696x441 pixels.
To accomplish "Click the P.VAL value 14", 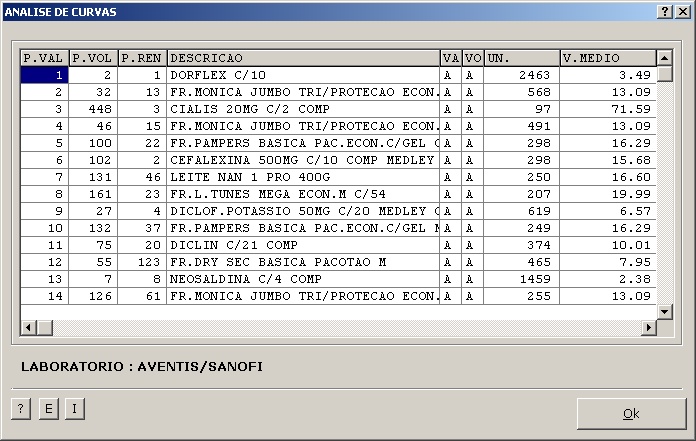I will pyautogui.click(x=55, y=296).
